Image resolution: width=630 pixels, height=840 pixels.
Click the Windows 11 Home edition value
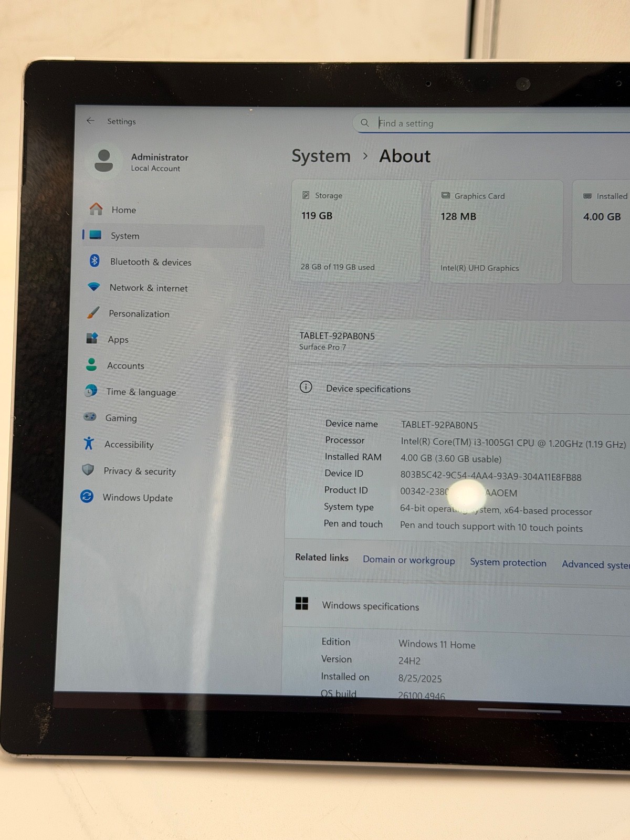point(437,644)
